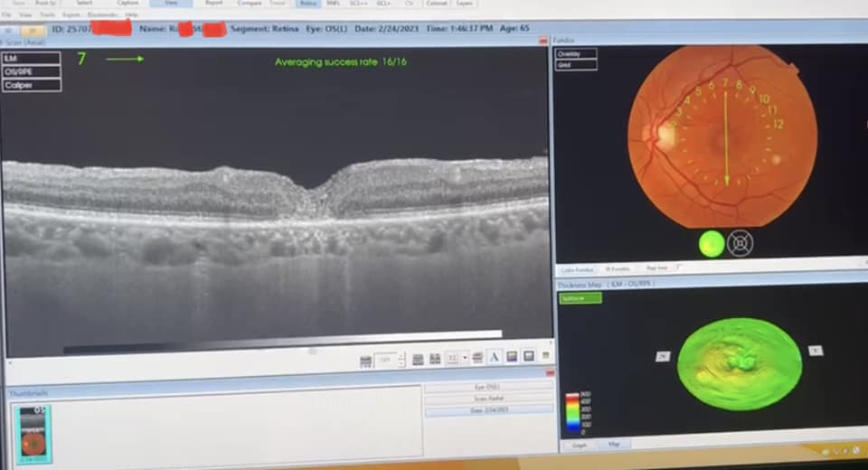Click the Report toolbar button

point(214,4)
